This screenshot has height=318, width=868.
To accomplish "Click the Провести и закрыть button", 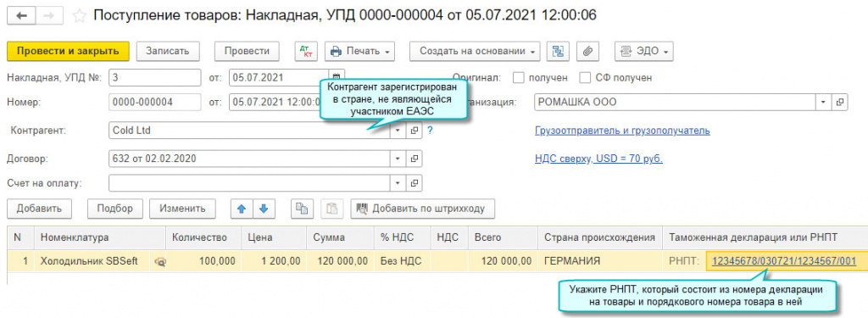I will coord(68,51).
